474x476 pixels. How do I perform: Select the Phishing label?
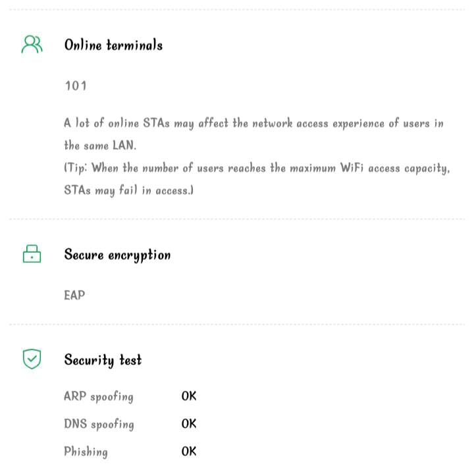(86, 452)
